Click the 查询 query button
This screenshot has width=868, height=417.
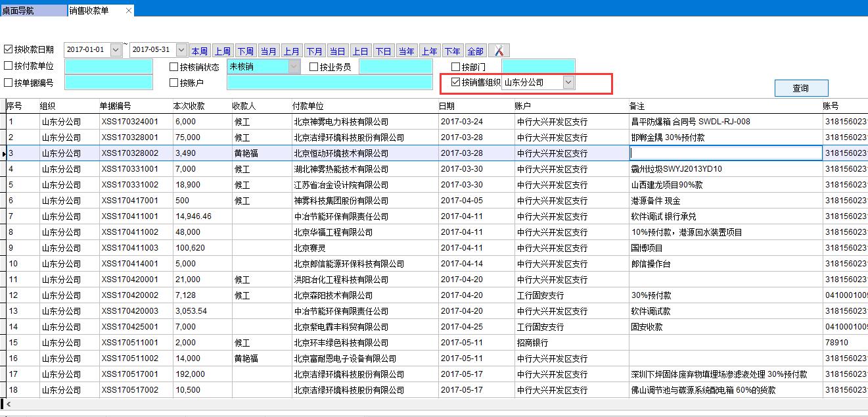pyautogui.click(x=801, y=87)
